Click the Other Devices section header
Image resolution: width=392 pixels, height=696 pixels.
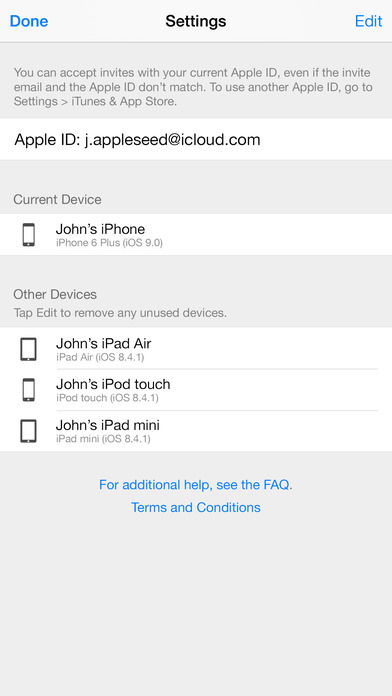(x=55, y=294)
